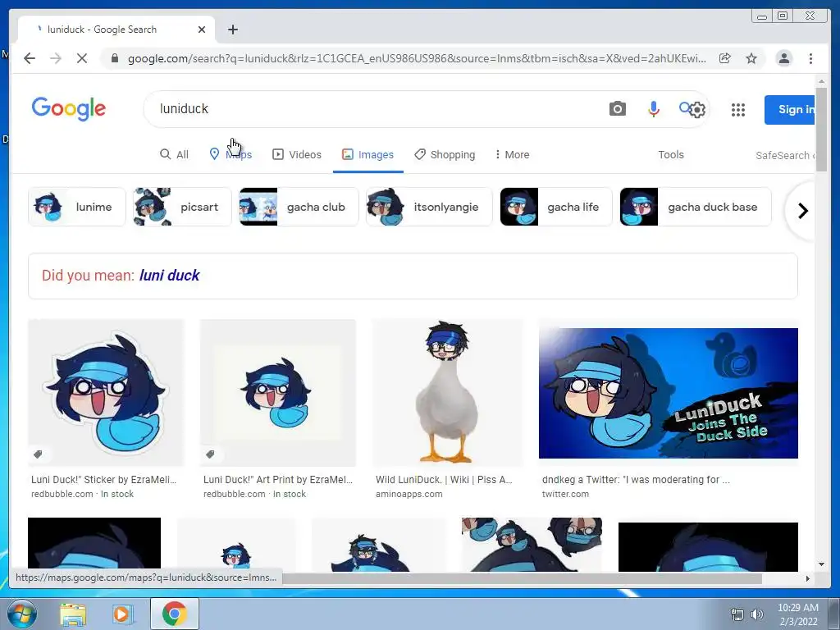Switch to the Shopping tab
The image size is (840, 630).
[x=445, y=155]
